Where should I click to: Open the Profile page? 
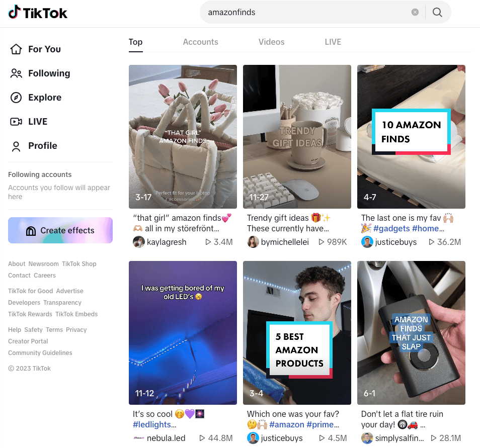tap(34, 146)
